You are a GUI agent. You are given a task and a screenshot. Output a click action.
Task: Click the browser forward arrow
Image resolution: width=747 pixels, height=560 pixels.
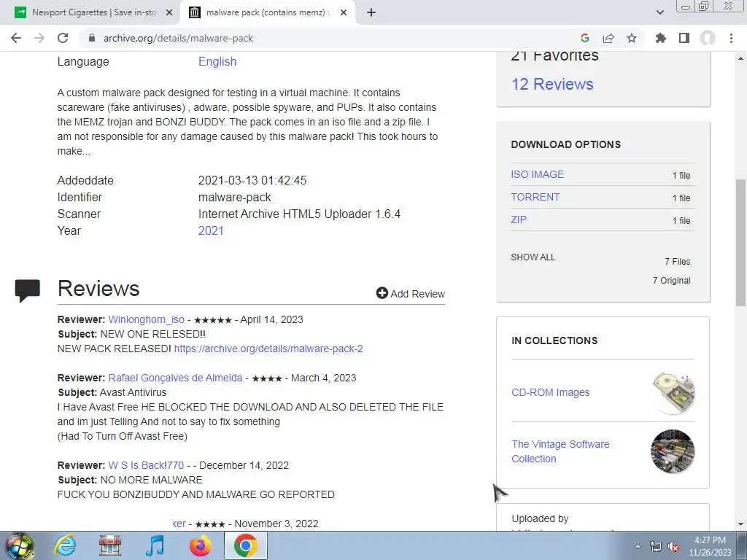[x=39, y=38]
